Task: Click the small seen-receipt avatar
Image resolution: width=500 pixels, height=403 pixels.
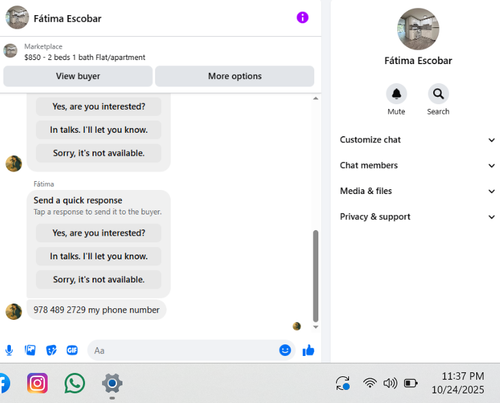Action: (x=296, y=326)
